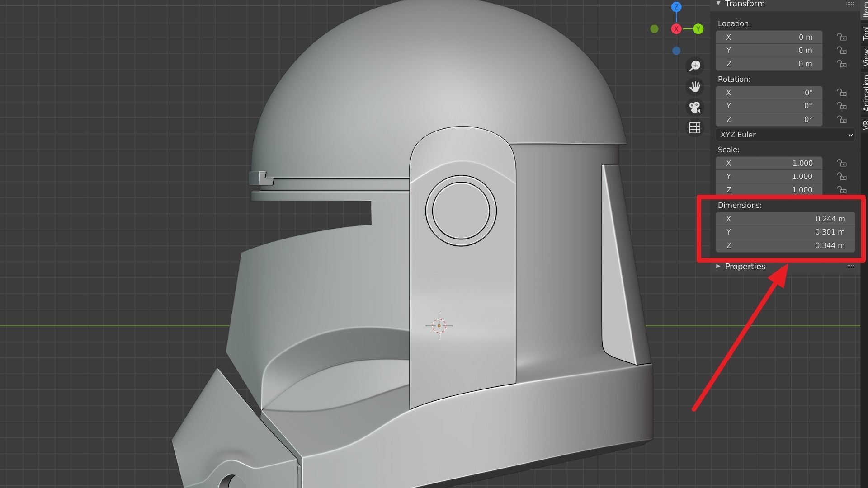Click the Location X field
The height and width of the screenshot is (488, 868).
pyautogui.click(x=769, y=37)
